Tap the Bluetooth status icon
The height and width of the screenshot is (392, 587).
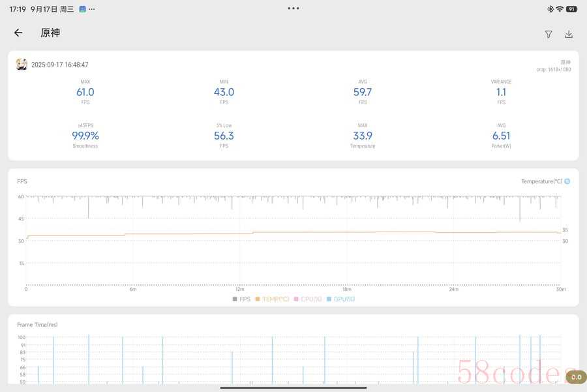[550, 9]
